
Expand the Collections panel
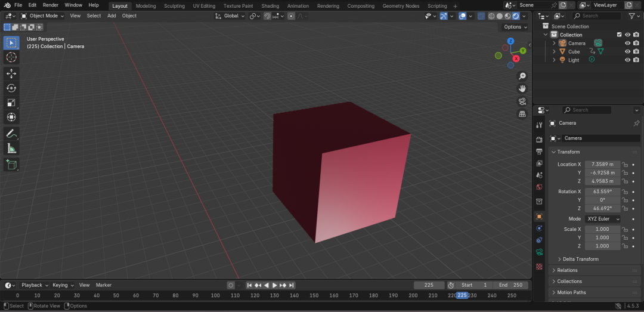(x=595, y=282)
